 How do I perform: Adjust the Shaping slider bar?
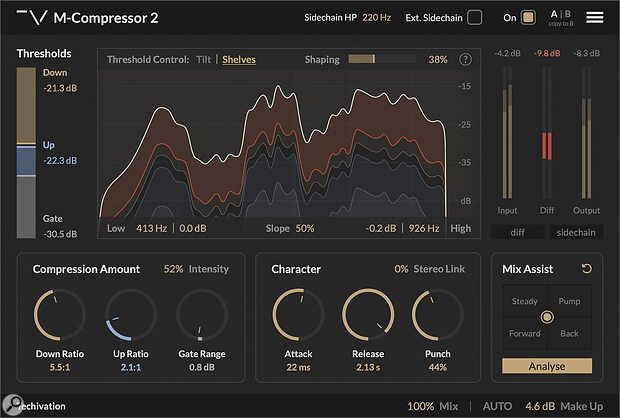click(x=382, y=59)
